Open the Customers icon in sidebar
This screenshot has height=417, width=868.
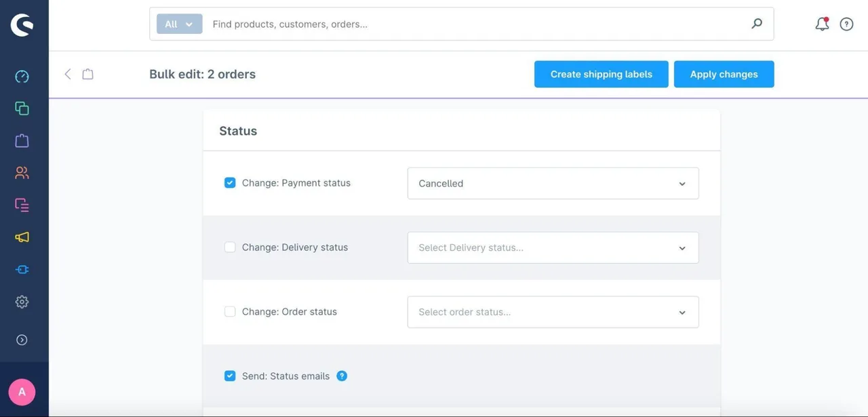click(x=22, y=173)
